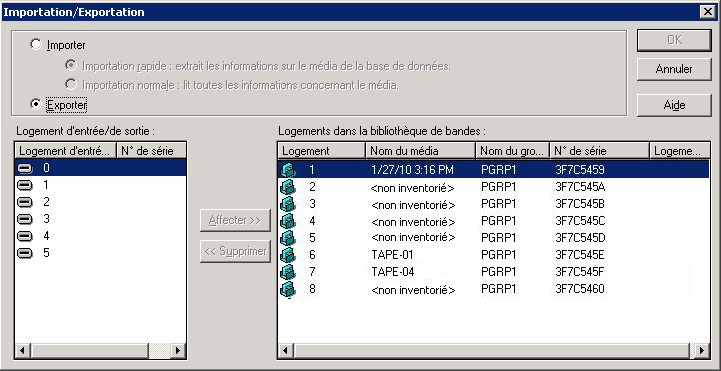
Task: Select <non inventorié> in slot 8 row
Action: pyautogui.click(x=413, y=290)
